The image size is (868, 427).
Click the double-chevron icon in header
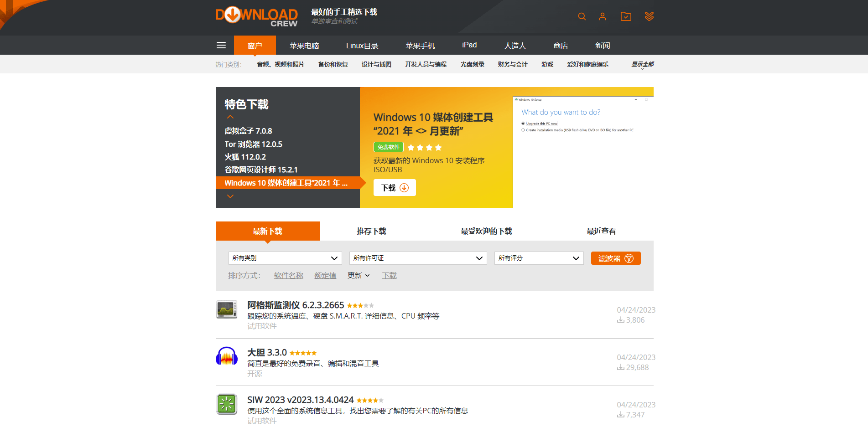[649, 16]
